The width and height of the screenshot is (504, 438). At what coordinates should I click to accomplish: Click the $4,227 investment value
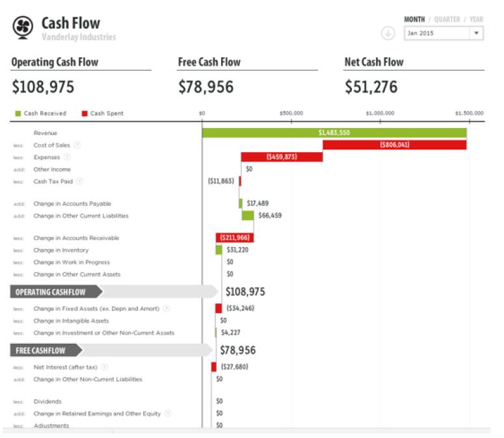point(230,332)
